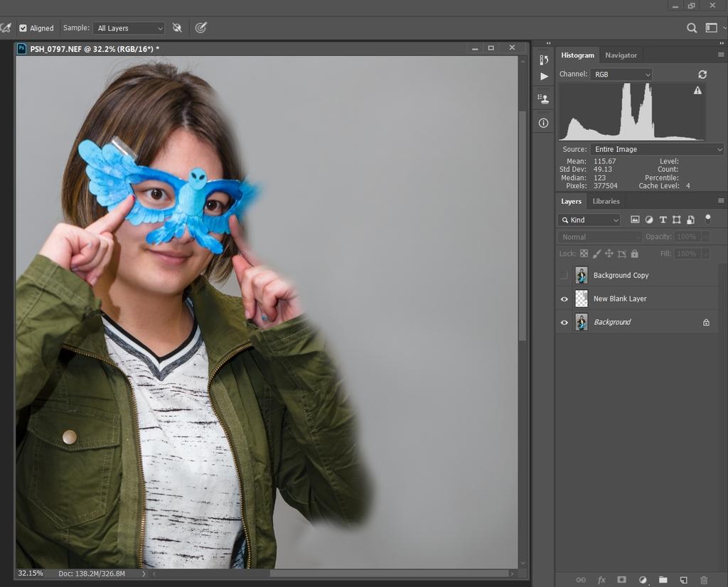Screen dimensions: 728x587
Task: Uncheck the Aligned checkbox
Action: pos(23,28)
